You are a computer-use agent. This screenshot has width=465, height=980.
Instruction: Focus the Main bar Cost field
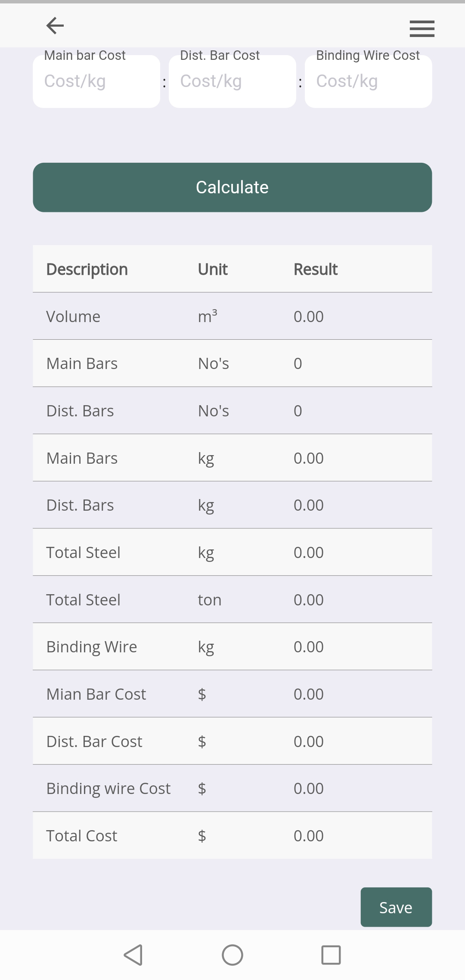[96, 81]
